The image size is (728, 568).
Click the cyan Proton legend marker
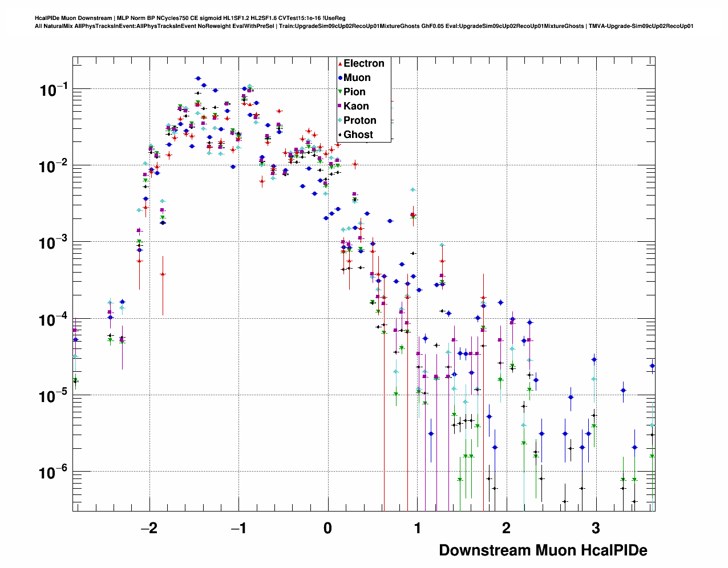click(x=340, y=120)
